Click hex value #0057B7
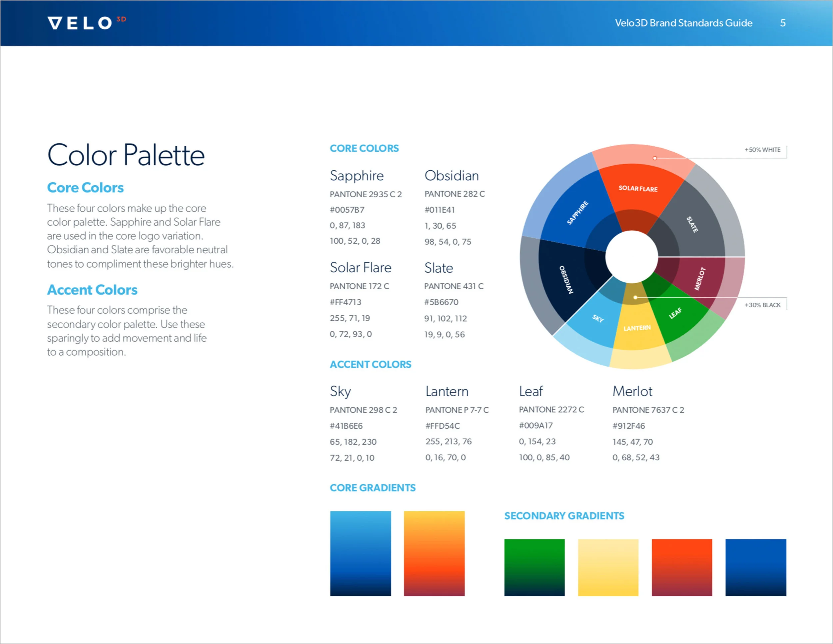This screenshot has width=833, height=644. (347, 210)
